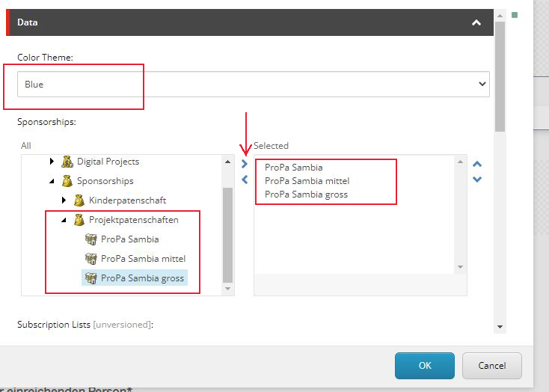The width and height of the screenshot is (549, 392).
Task: Click the All tree scrollbar up arrow
Action: click(227, 162)
